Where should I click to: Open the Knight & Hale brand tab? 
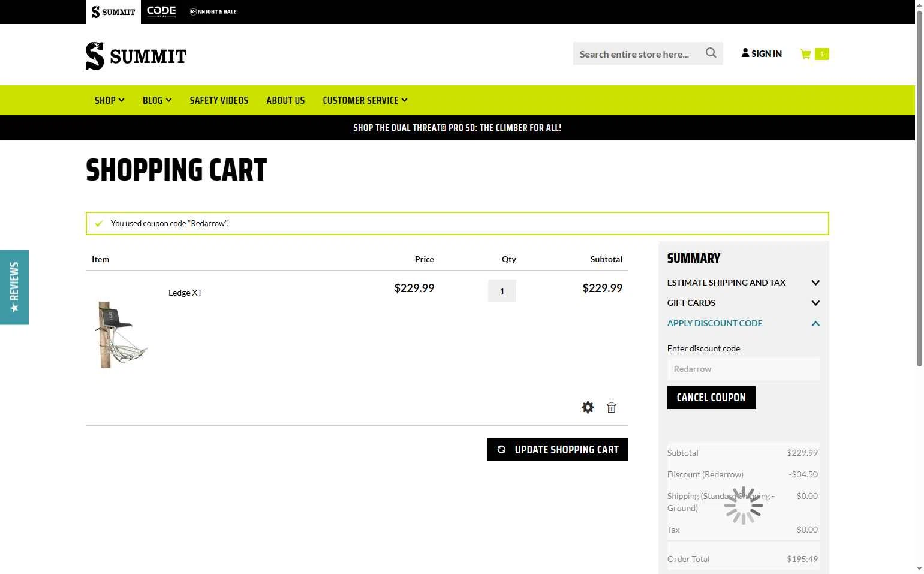(x=213, y=11)
